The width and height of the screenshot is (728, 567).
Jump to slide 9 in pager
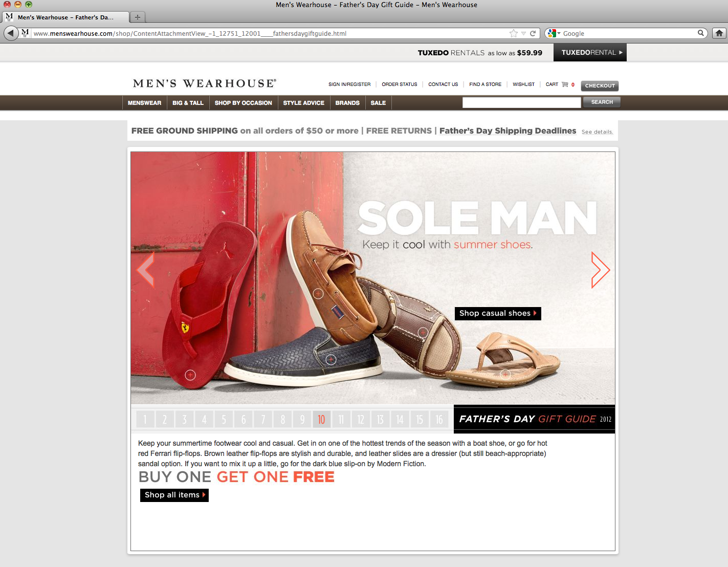[302, 420]
